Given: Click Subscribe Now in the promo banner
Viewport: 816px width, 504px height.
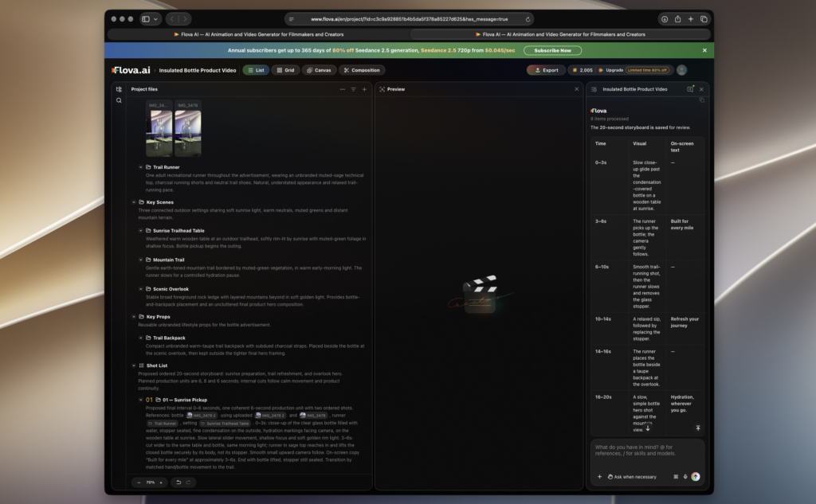Looking at the screenshot, I should pyautogui.click(x=553, y=50).
